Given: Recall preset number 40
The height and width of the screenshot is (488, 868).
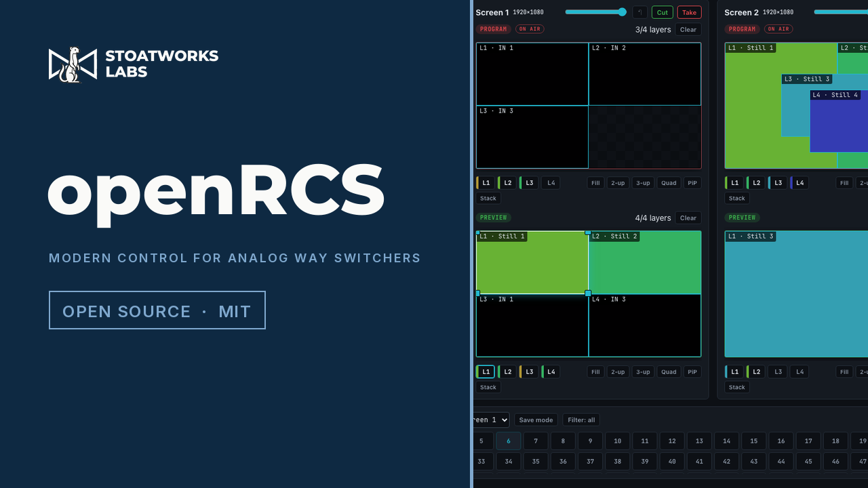Looking at the screenshot, I should [x=672, y=462].
